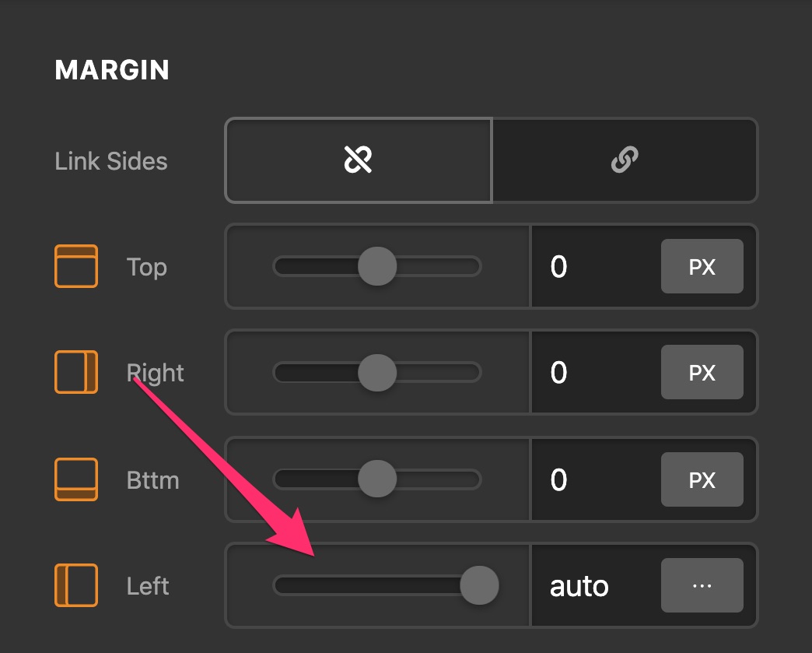Enable linked sides with chain icon

tap(625, 160)
